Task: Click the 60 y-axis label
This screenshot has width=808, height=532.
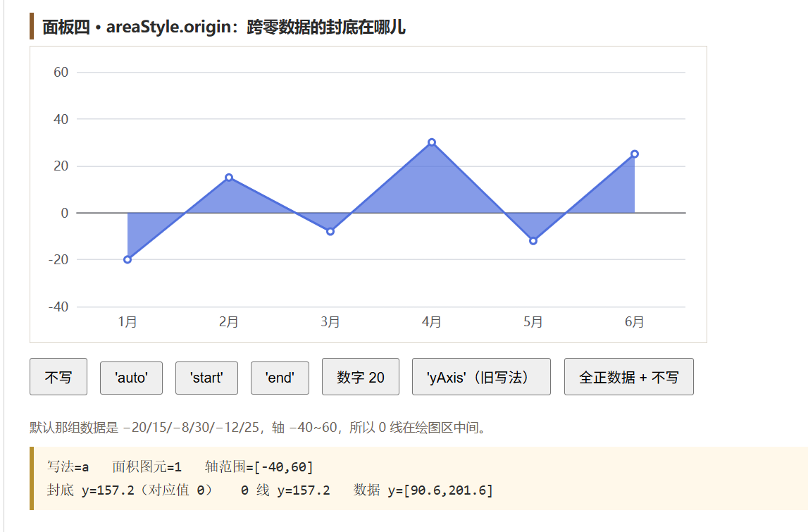Action: pyautogui.click(x=61, y=72)
